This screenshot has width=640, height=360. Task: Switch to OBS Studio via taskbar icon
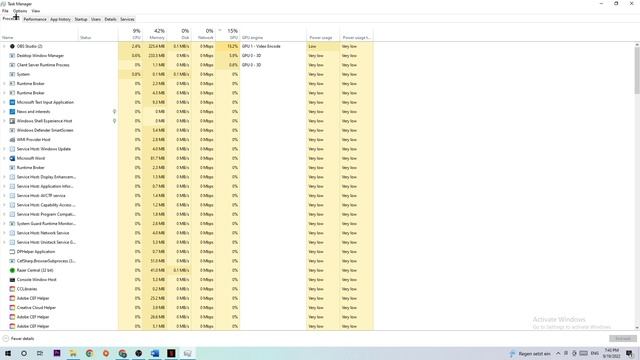[138, 353]
